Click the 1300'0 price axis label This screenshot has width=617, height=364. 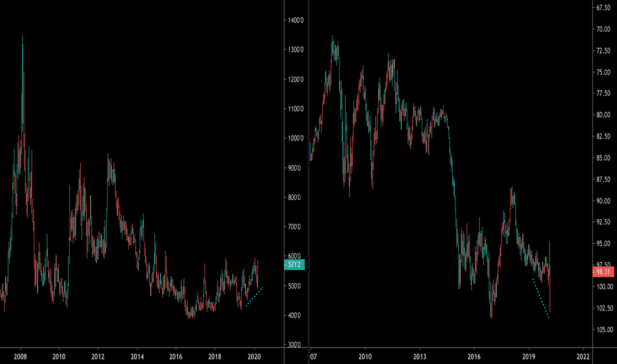[296, 50]
